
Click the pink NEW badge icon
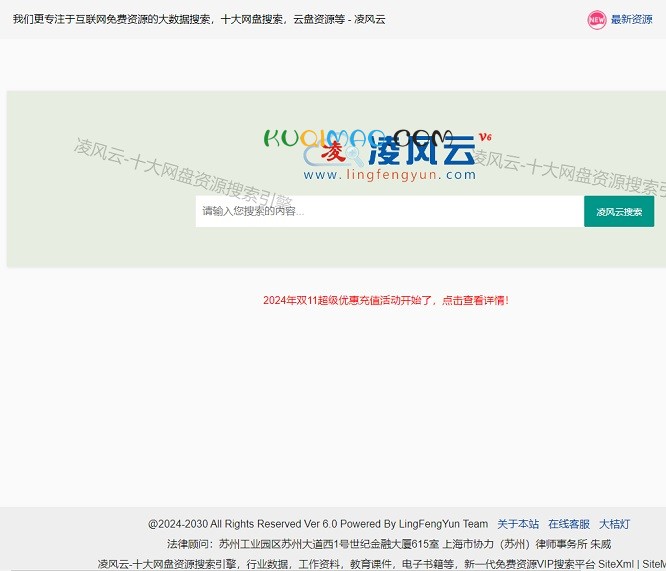(x=596, y=20)
